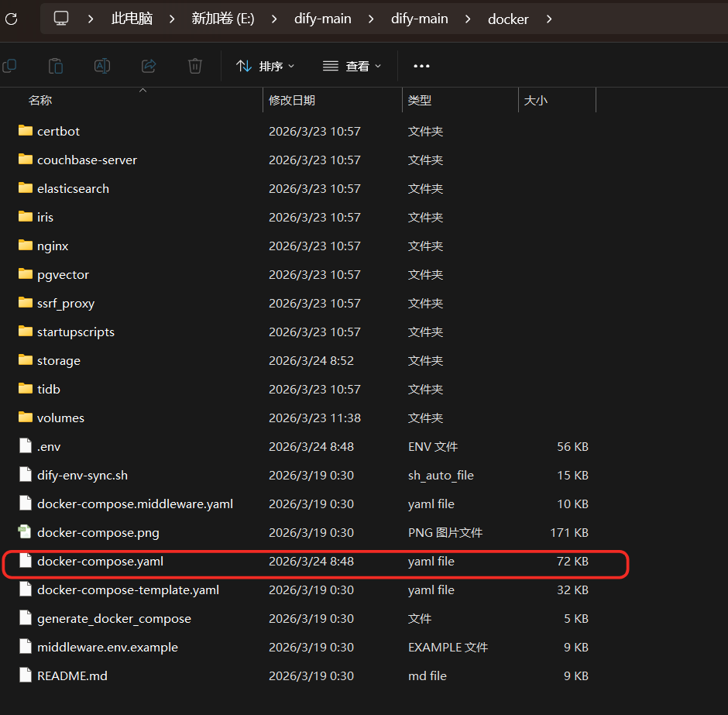Image resolution: width=728 pixels, height=715 pixels.
Task: Click the 171 KB size cell
Action: click(569, 532)
